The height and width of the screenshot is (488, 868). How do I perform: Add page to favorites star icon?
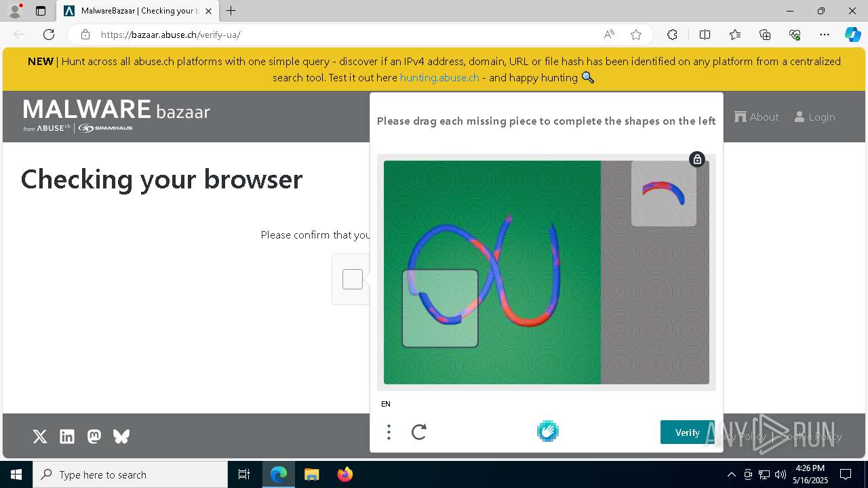(636, 35)
